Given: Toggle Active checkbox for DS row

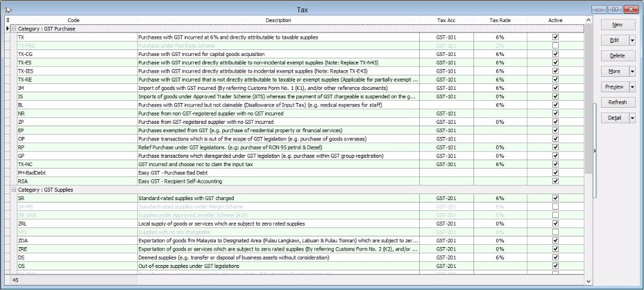Looking at the screenshot, I should [556, 258].
